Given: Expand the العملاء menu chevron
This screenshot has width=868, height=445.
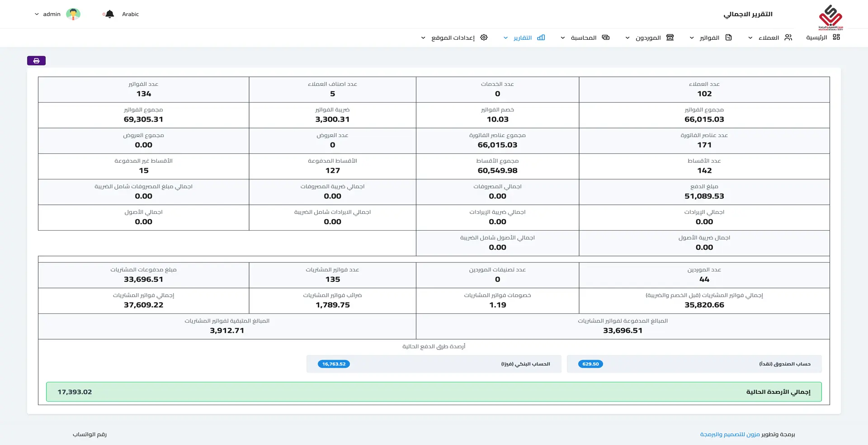Looking at the screenshot, I should [x=750, y=38].
